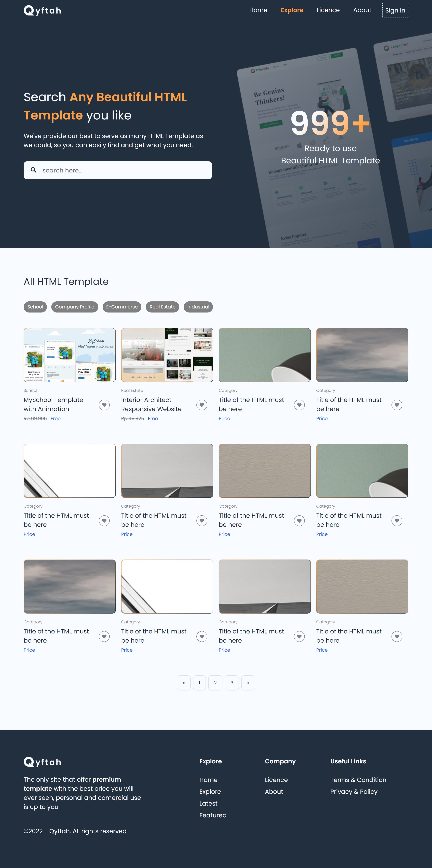Click the 'Useful Links' footer heading
Image resolution: width=432 pixels, height=868 pixels.
[x=348, y=761]
